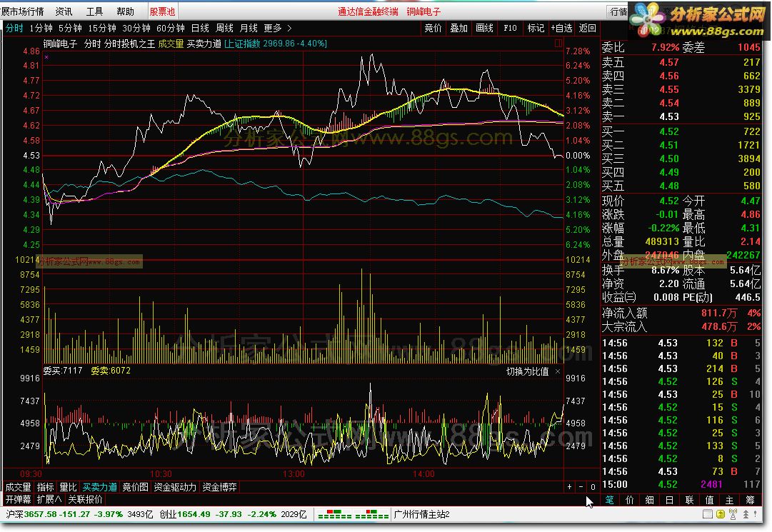Screen dimensions: 772x532
Task: Switch to 15分钟 chart period
Action: tap(102, 29)
